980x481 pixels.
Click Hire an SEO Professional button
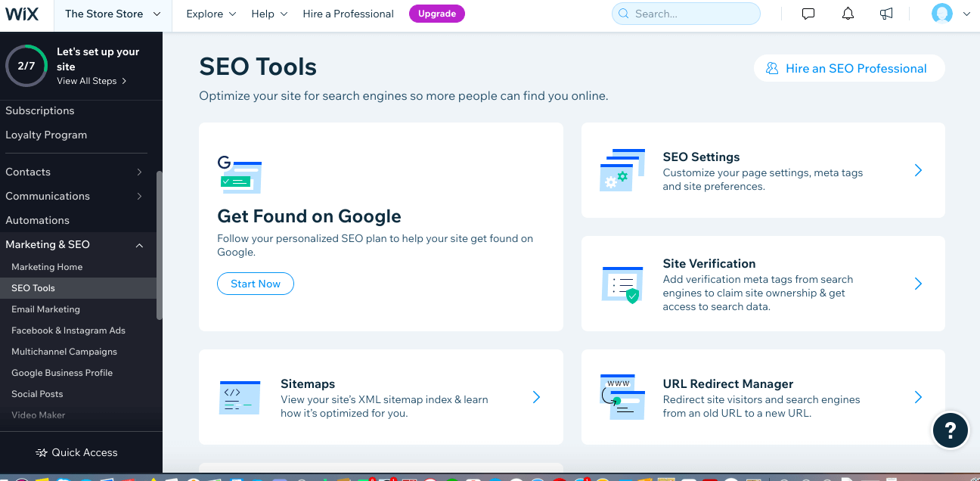(849, 68)
